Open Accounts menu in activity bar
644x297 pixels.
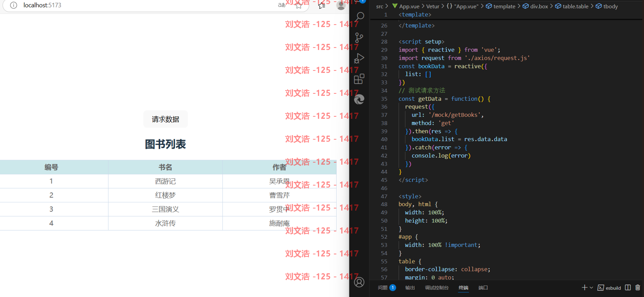[x=359, y=282]
